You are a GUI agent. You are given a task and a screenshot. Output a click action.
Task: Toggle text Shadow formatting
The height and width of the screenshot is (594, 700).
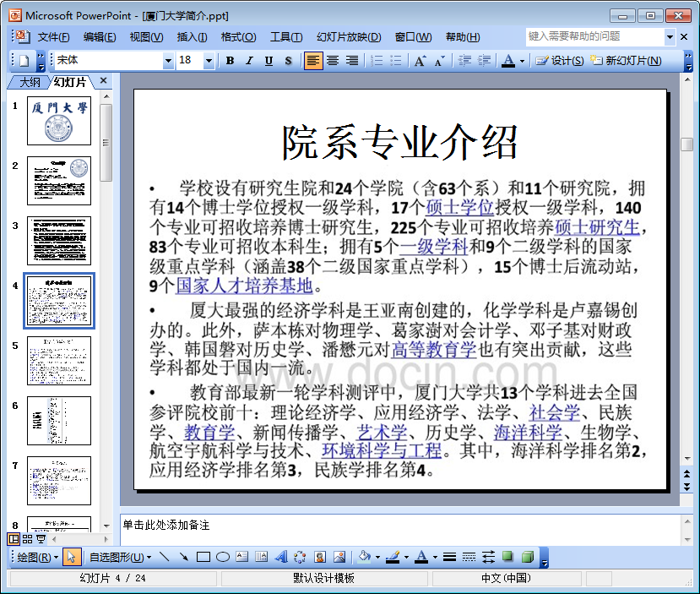(288, 61)
